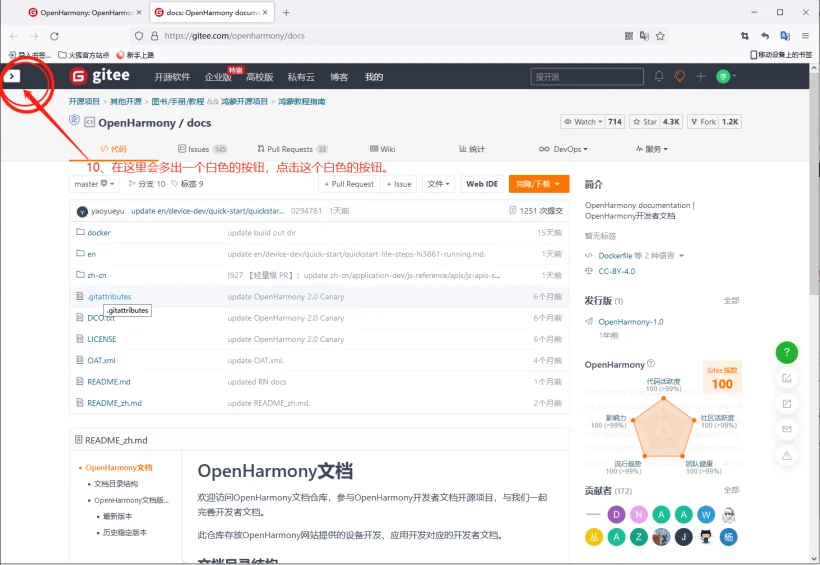Screen dimensions: 820x565
Task: Click the CC-BY-4.0 license link
Action: tap(617, 271)
